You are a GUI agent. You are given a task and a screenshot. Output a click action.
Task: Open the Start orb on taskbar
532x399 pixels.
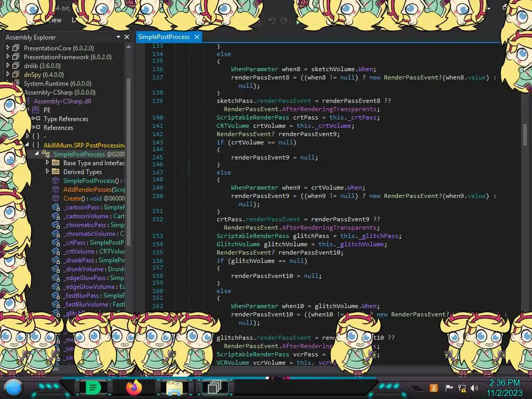coord(14,389)
